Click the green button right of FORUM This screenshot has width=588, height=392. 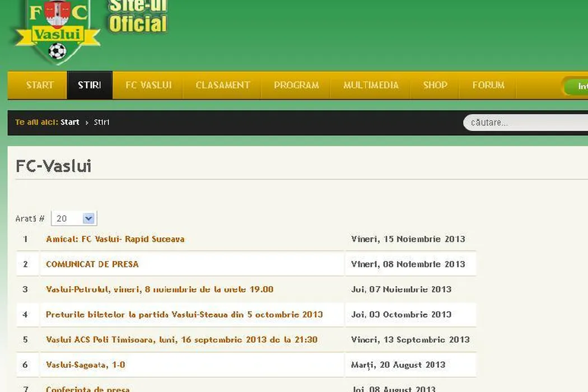[576, 86]
